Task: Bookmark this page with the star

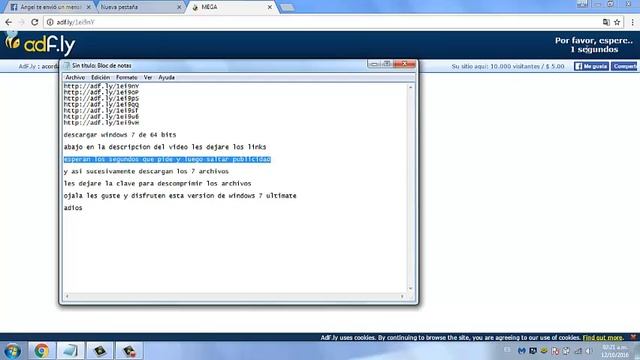Action: coord(617,22)
